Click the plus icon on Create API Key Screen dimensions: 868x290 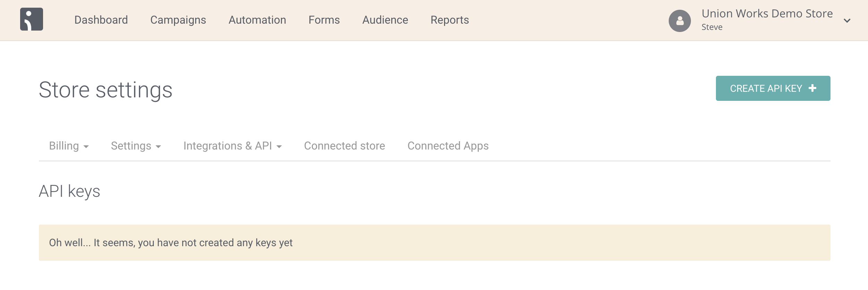[812, 88]
